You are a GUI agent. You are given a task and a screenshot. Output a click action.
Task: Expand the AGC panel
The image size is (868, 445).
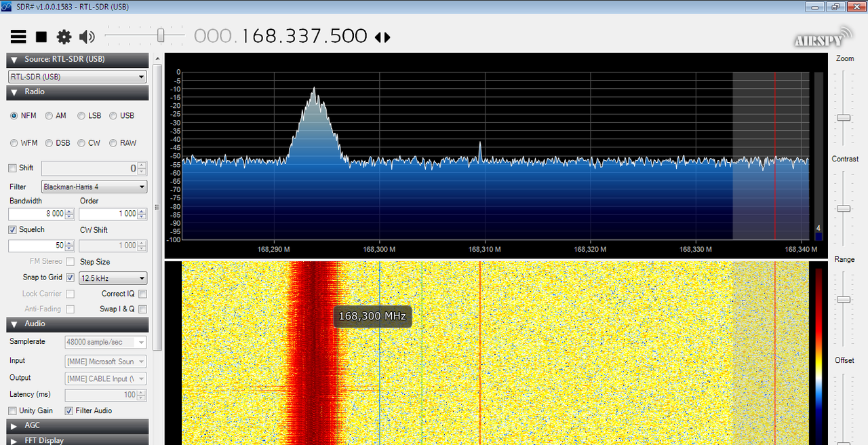click(77, 426)
